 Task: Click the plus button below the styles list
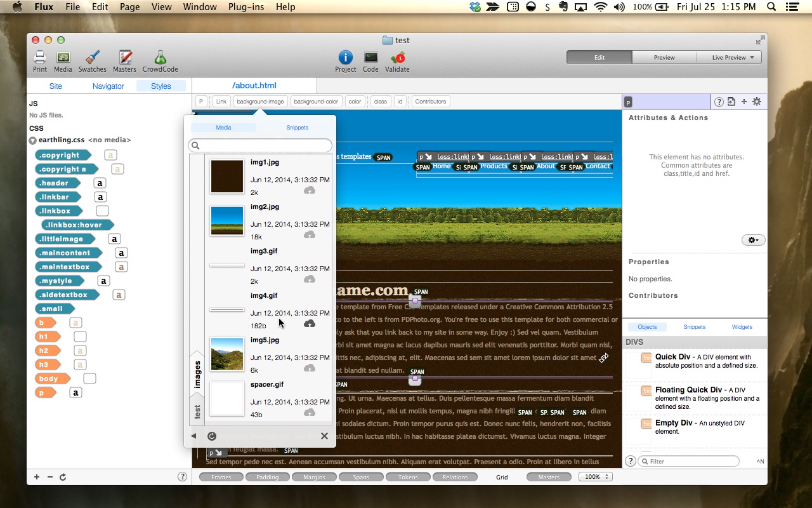pyautogui.click(x=37, y=477)
